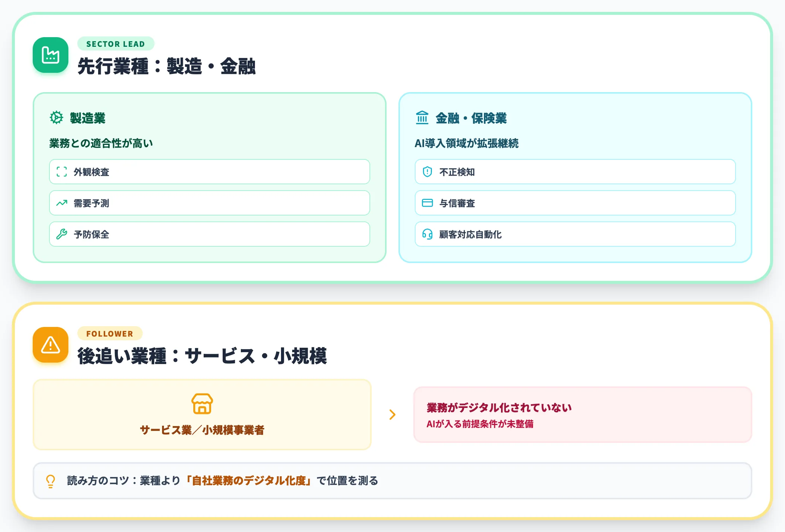This screenshot has height=532, width=785.
Task: Click the SECTOR LEAD badge
Action: tap(116, 44)
